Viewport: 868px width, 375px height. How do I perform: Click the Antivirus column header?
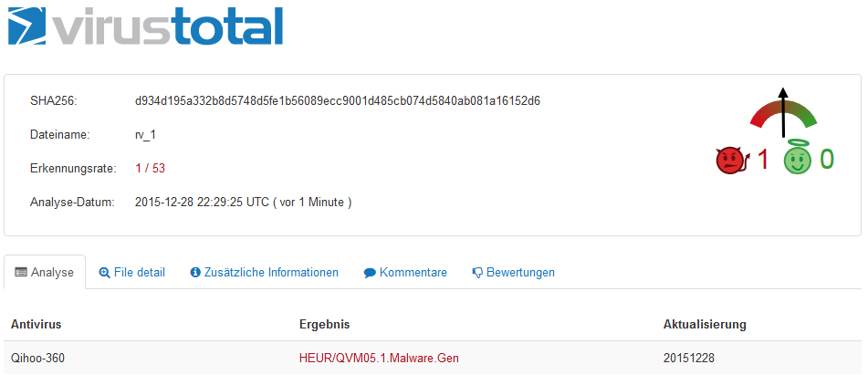click(x=36, y=325)
